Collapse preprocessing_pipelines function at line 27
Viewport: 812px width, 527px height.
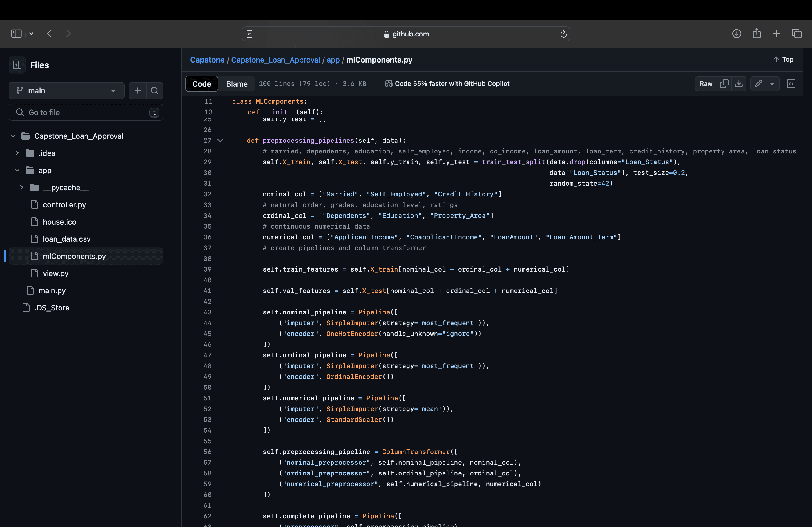220,140
